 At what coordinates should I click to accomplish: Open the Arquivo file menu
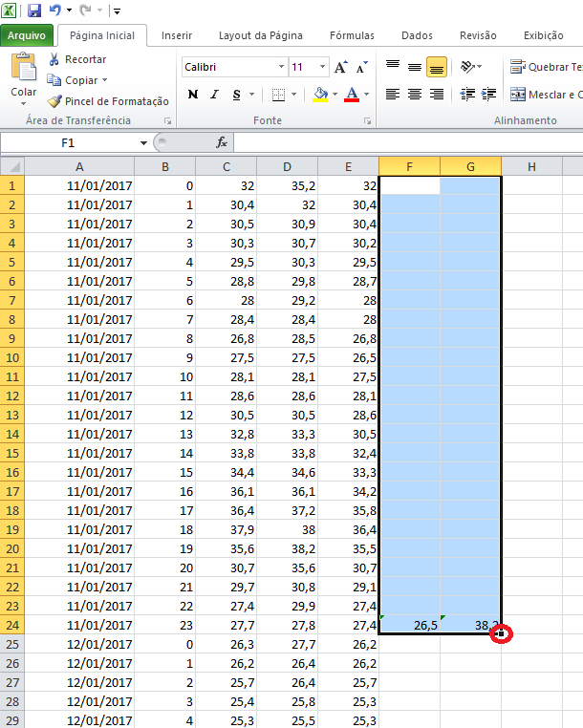pyautogui.click(x=26, y=35)
